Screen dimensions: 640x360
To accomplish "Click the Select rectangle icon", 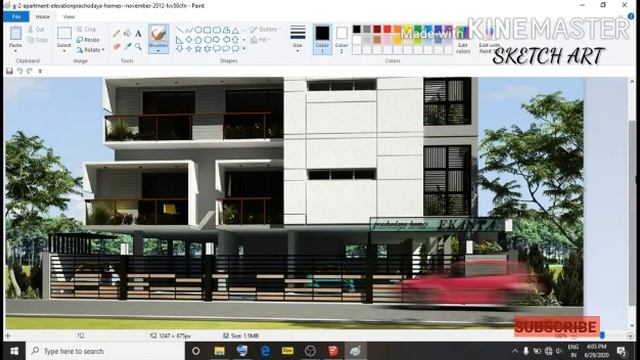I will (64, 33).
